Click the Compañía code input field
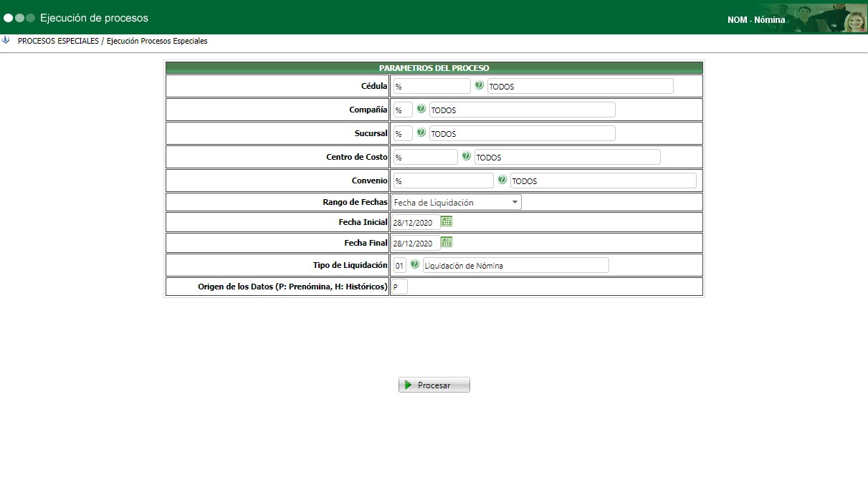This screenshot has width=868, height=495. coord(403,110)
